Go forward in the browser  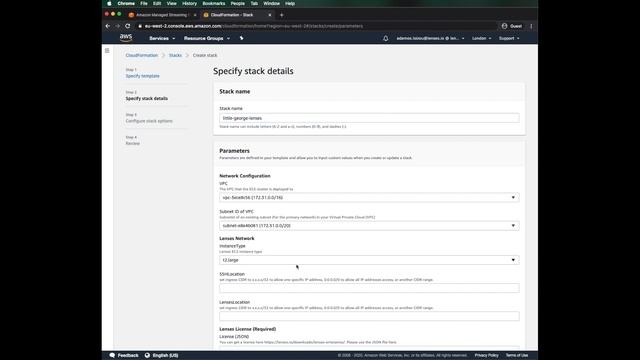(x=118, y=26)
